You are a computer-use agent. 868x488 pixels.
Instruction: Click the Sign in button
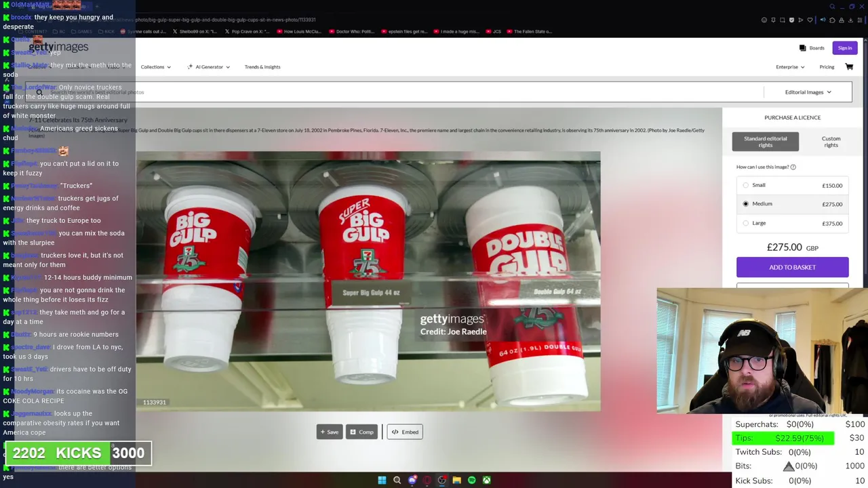845,48
